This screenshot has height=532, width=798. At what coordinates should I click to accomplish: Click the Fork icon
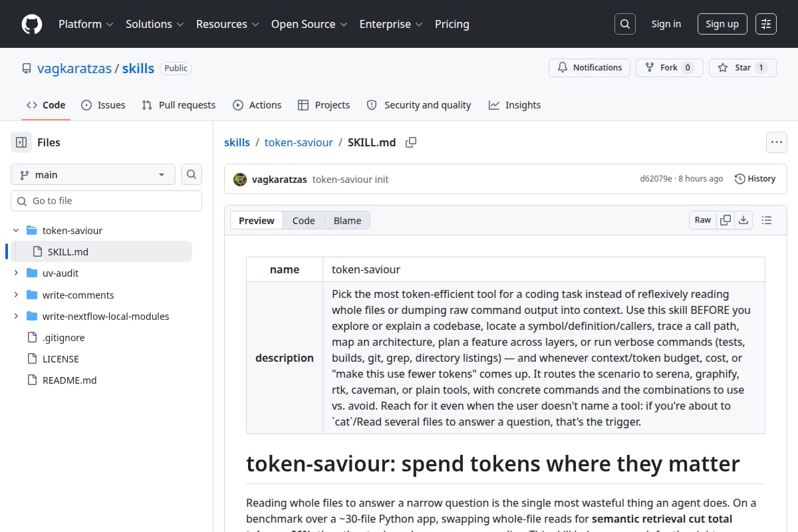click(x=650, y=68)
